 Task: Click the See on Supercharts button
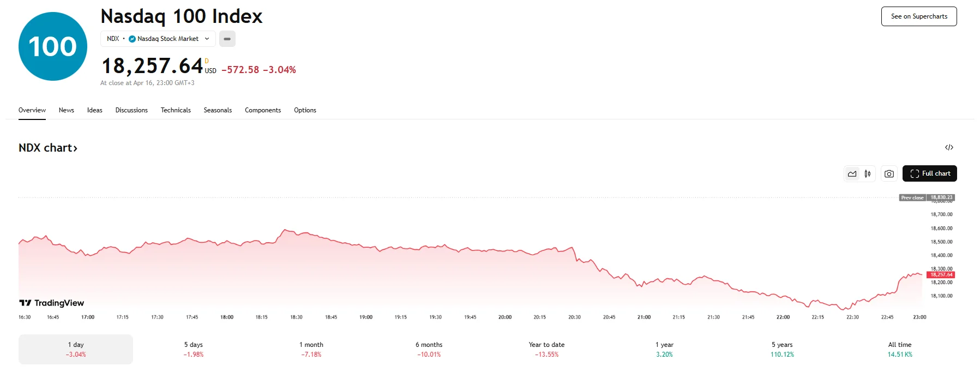click(x=919, y=16)
